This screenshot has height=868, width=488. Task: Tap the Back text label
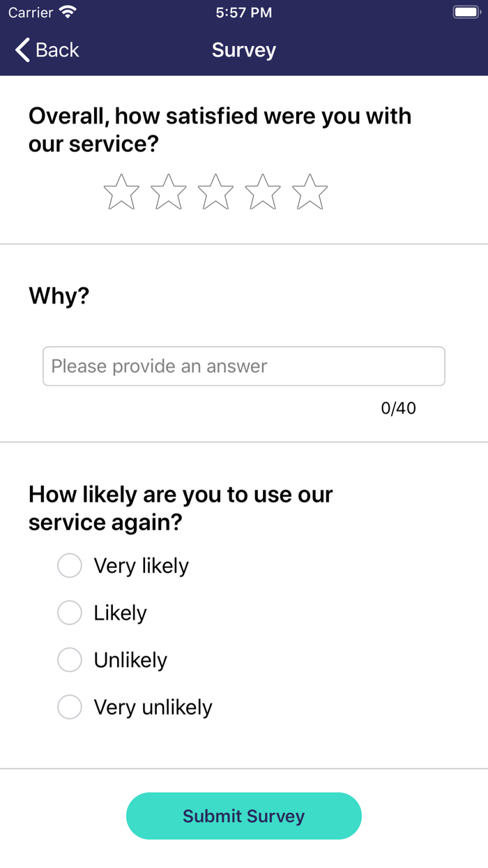tap(57, 50)
